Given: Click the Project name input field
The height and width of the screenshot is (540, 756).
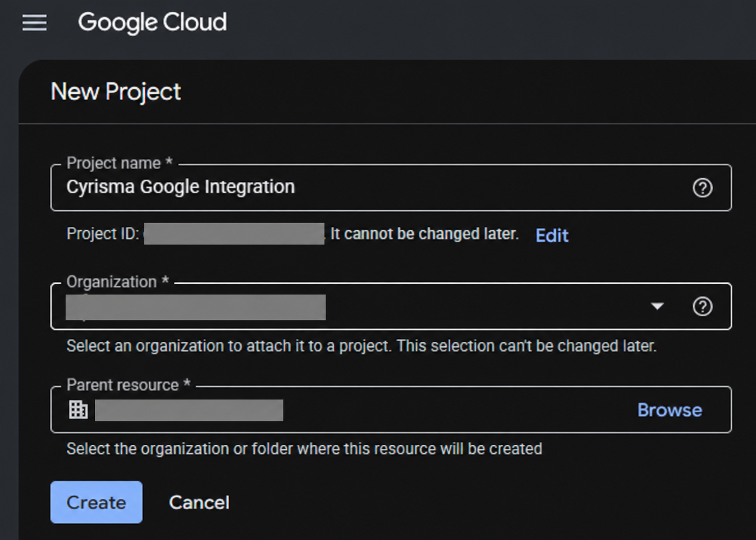Looking at the screenshot, I should point(391,187).
